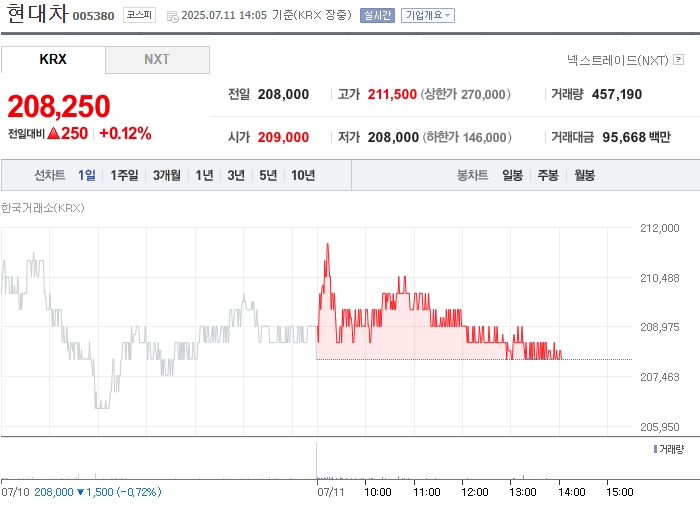The image size is (700, 505).
Task: Select the 5년 line chart period
Action: [268, 175]
